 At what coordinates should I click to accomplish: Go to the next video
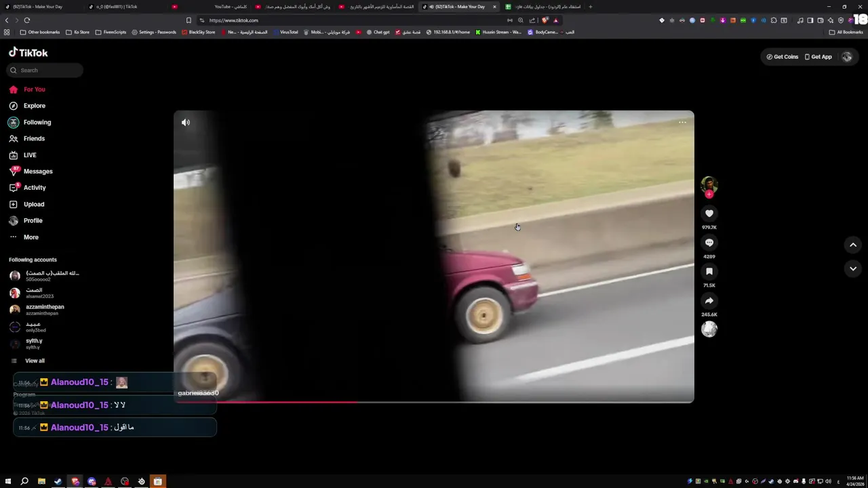pyautogui.click(x=853, y=268)
